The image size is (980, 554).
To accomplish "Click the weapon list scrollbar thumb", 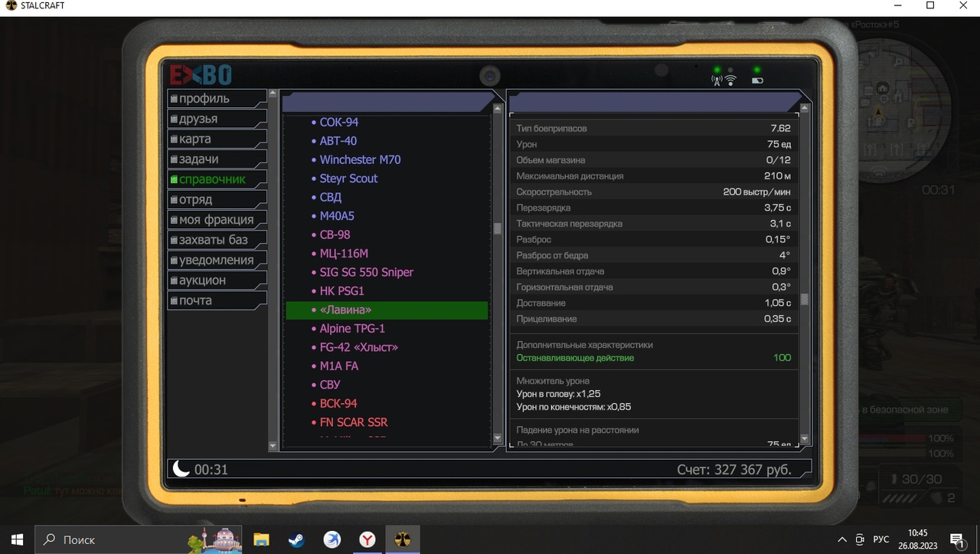I will pos(498,228).
